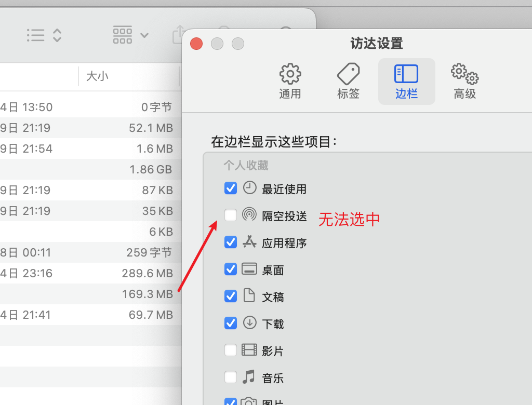The height and width of the screenshot is (405, 532).
Task: Click the 标签 tab label
Action: [348, 94]
